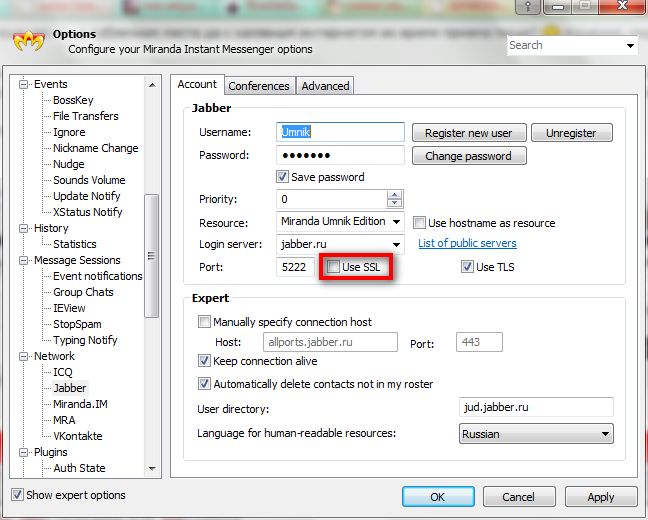
Task: Confirm with the OK button
Action: 438,496
